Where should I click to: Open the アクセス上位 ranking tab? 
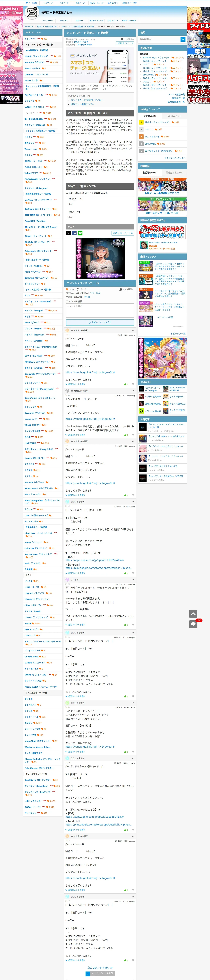150,116
